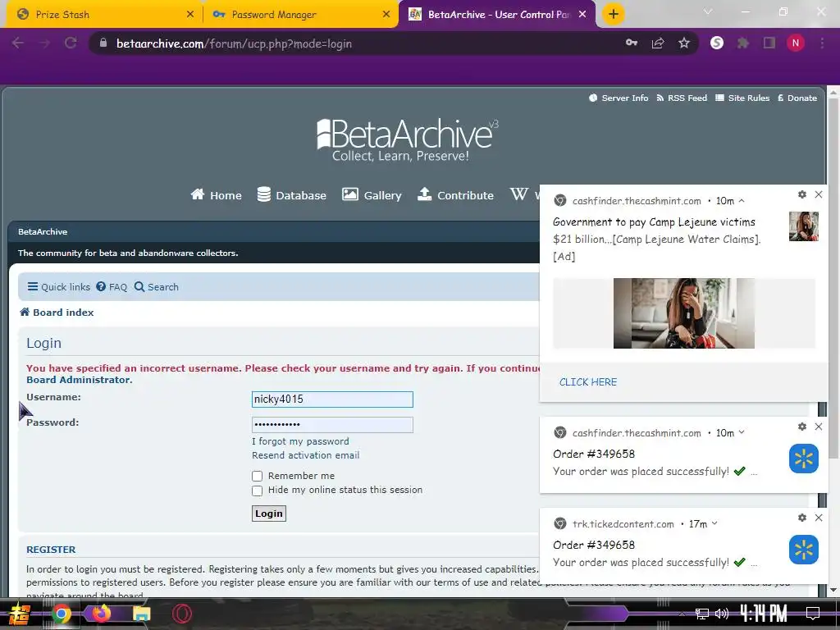Image resolution: width=840 pixels, height=630 pixels.
Task: Dismiss the trk.tickedcontent.com notification
Action: pyautogui.click(x=819, y=518)
